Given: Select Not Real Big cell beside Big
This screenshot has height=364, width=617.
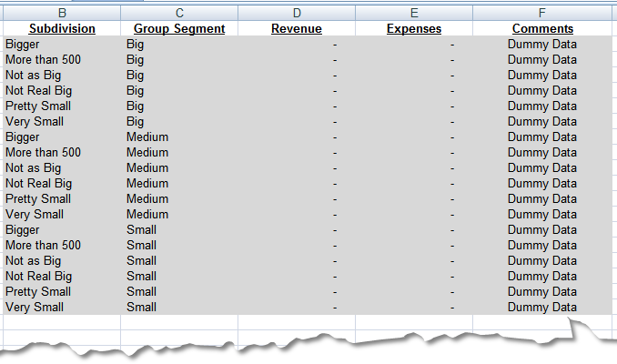Looking at the screenshot, I should click(x=62, y=90).
